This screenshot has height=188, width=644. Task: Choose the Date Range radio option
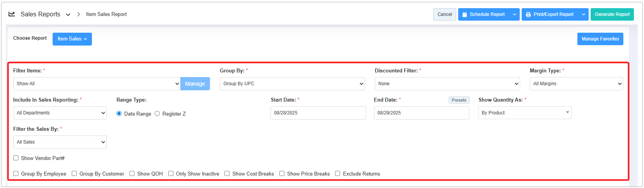(x=119, y=114)
